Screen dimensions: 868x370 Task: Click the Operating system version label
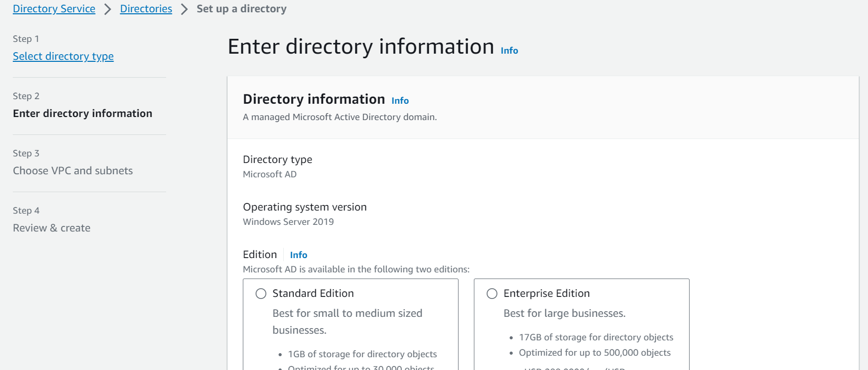pyautogui.click(x=305, y=207)
